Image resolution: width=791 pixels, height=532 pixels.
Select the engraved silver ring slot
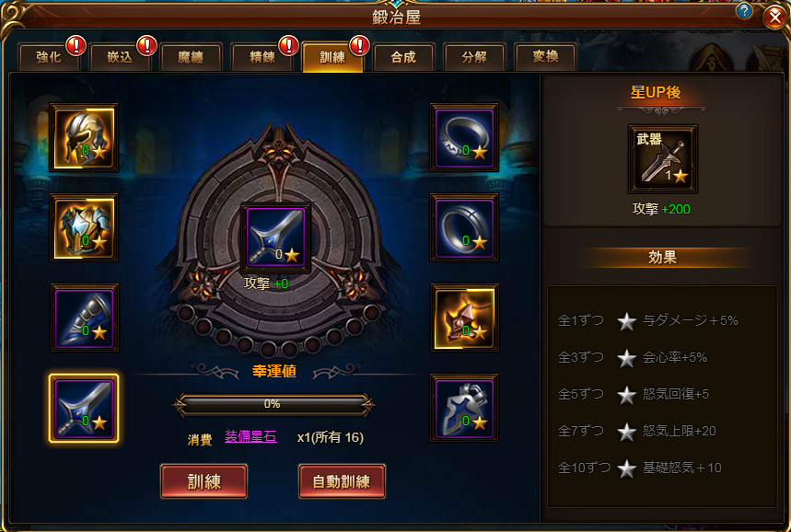[x=464, y=138]
